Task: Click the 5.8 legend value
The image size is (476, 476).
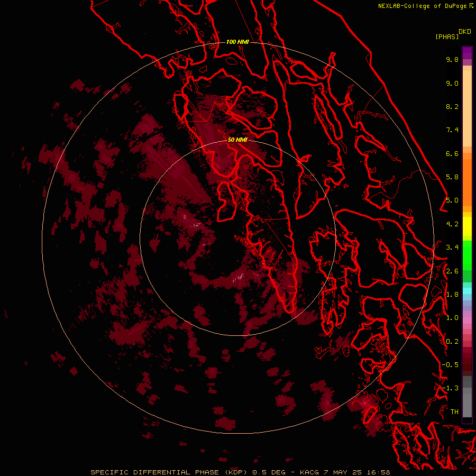Action: (452, 177)
